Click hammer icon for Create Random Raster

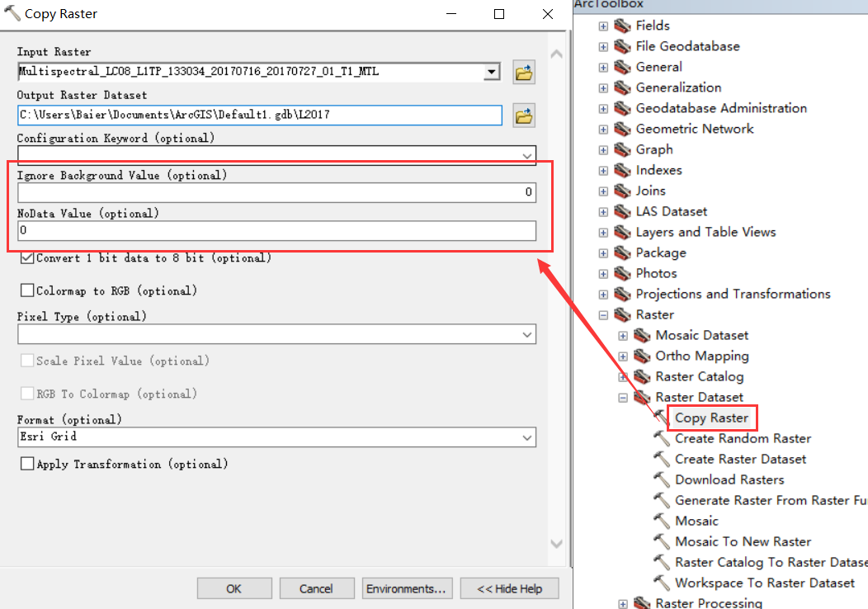(662, 438)
